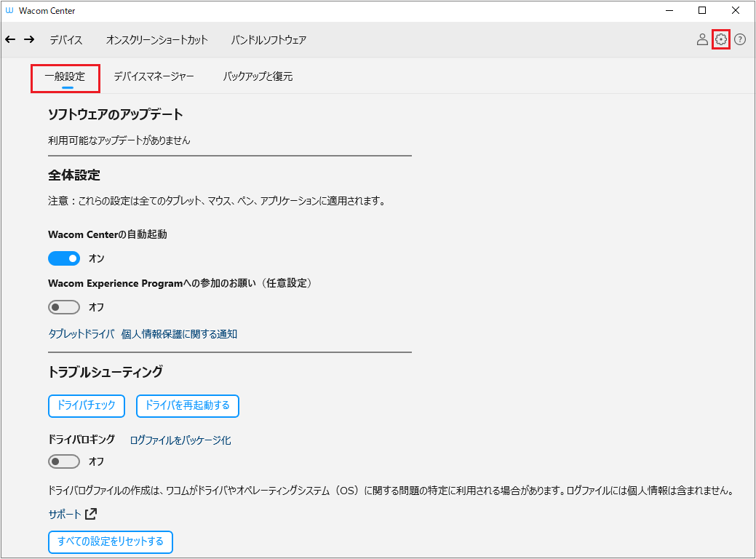Open the バンドルソフトウェア menu
Screen dimensions: 756x559
[268, 39]
